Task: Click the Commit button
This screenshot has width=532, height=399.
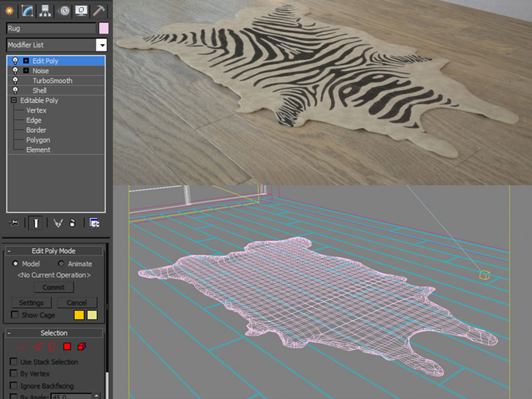Action: click(54, 287)
